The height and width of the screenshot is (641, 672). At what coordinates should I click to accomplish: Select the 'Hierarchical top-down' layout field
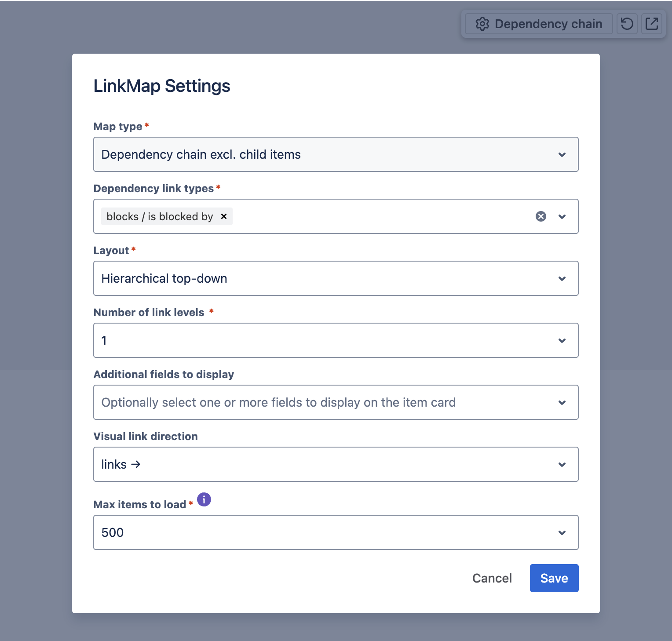336,278
